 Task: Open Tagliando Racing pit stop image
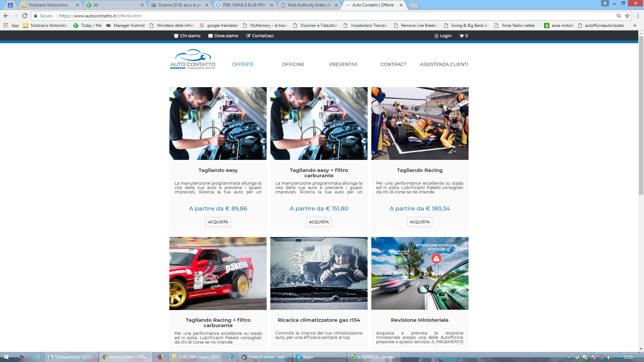420,123
